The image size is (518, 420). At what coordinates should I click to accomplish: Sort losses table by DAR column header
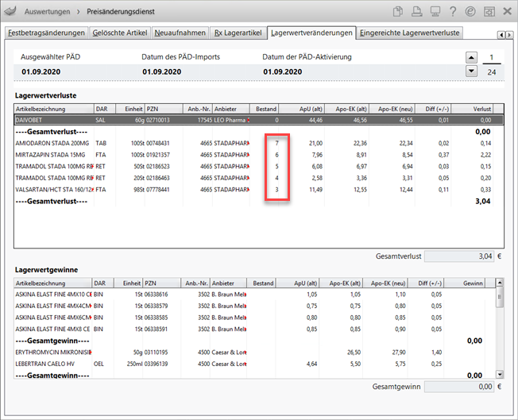click(105, 109)
